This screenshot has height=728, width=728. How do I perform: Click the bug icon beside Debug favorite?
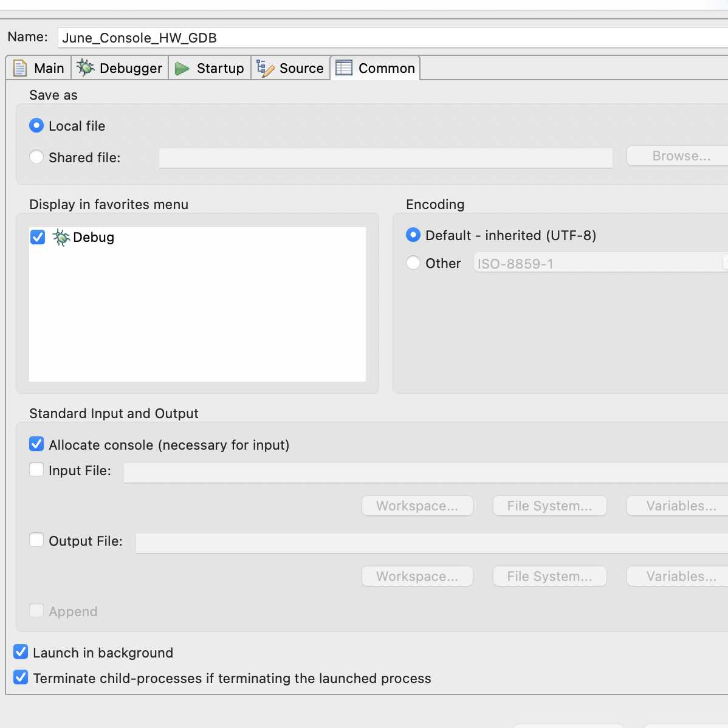[61, 237]
